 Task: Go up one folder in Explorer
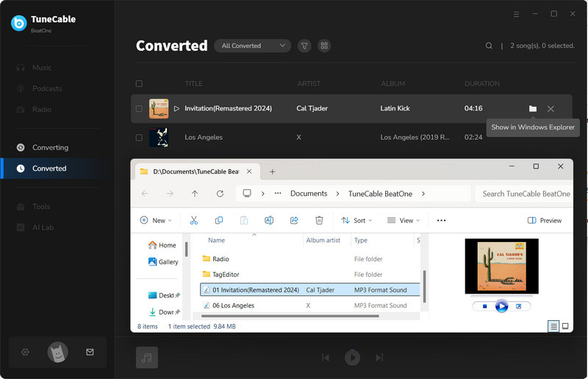pos(195,194)
